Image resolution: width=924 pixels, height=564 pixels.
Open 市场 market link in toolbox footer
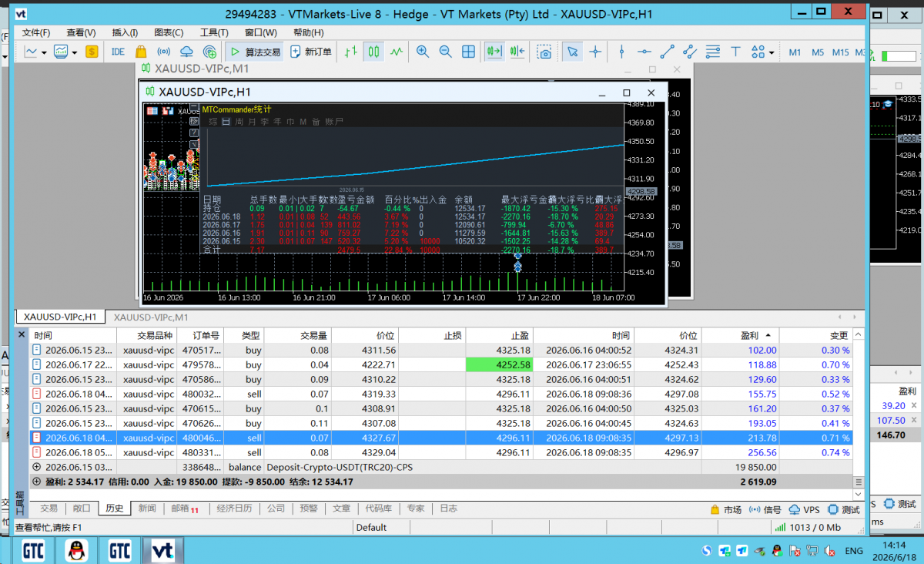point(725,510)
